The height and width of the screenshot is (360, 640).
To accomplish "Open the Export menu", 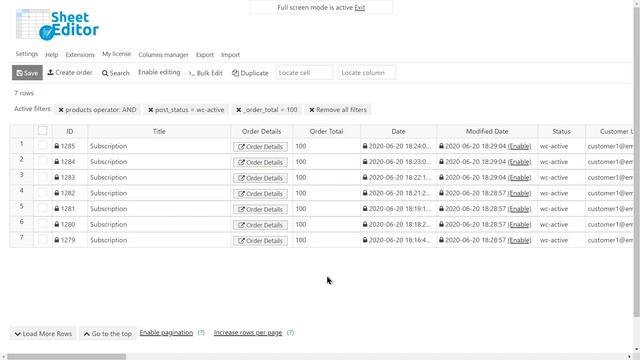I will click(204, 55).
